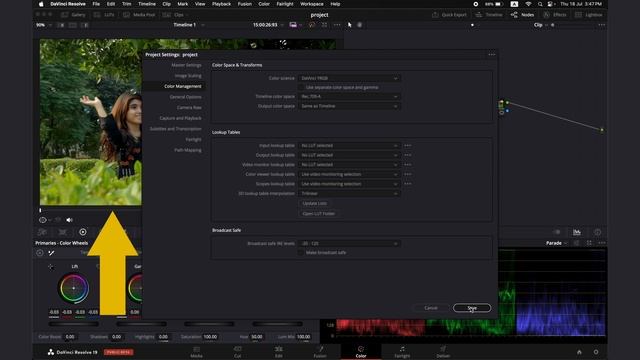Open the Wi-Fi status menu

pos(528,4)
